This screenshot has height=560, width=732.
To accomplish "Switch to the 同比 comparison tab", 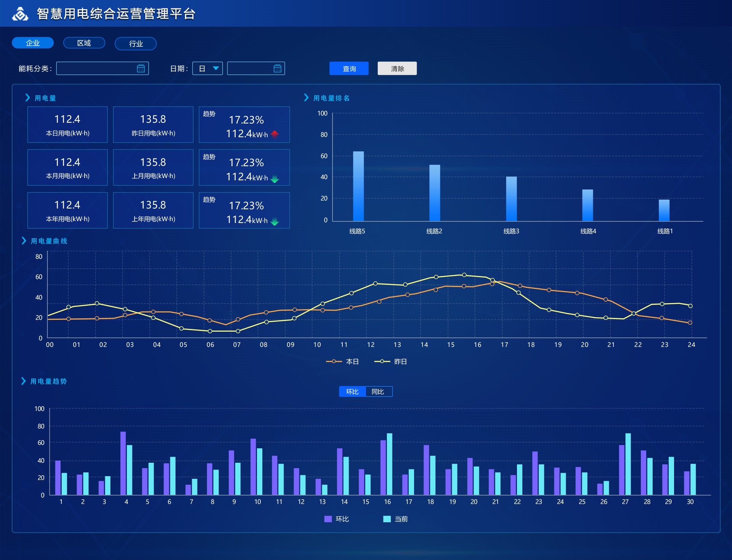I will [x=378, y=392].
